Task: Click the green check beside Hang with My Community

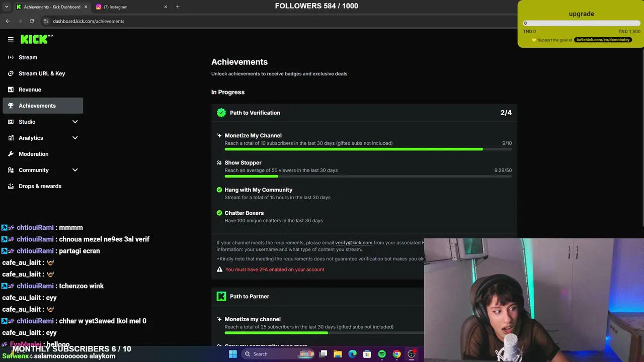Action: (x=219, y=190)
